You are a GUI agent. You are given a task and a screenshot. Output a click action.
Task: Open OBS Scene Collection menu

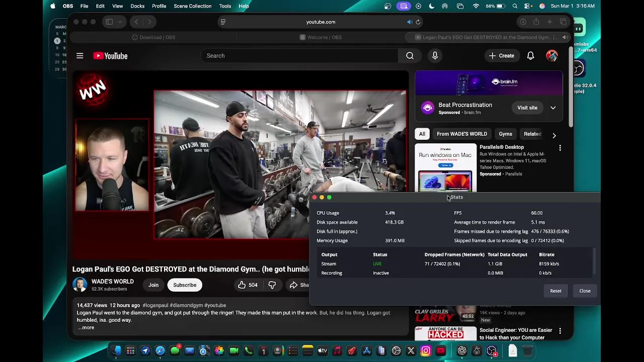(x=192, y=6)
